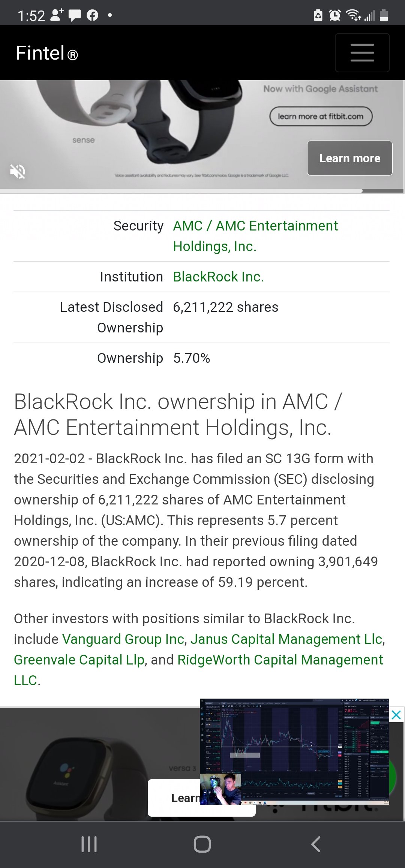405x868 pixels.
Task: Open the Fintel hamburger menu
Action: (362, 52)
